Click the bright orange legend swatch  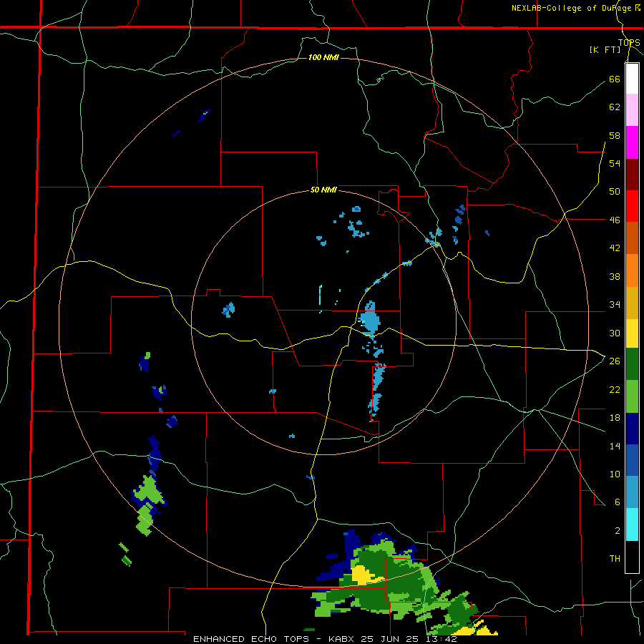[632, 270]
